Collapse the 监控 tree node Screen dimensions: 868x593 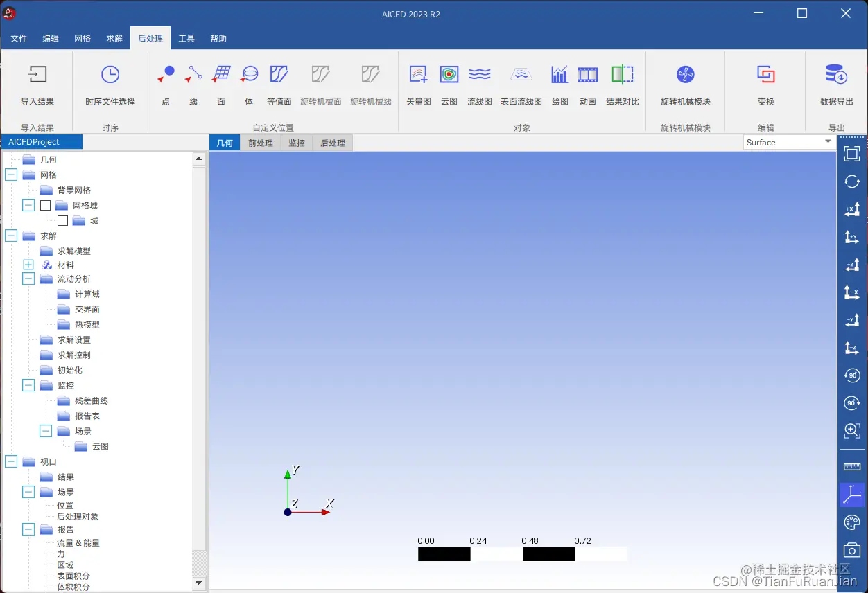pyautogui.click(x=28, y=386)
